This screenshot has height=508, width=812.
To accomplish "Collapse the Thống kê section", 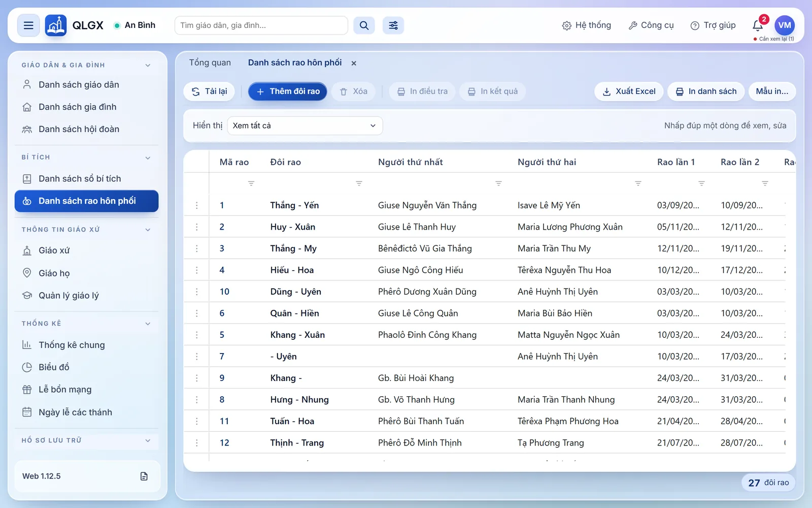I will click(x=148, y=324).
